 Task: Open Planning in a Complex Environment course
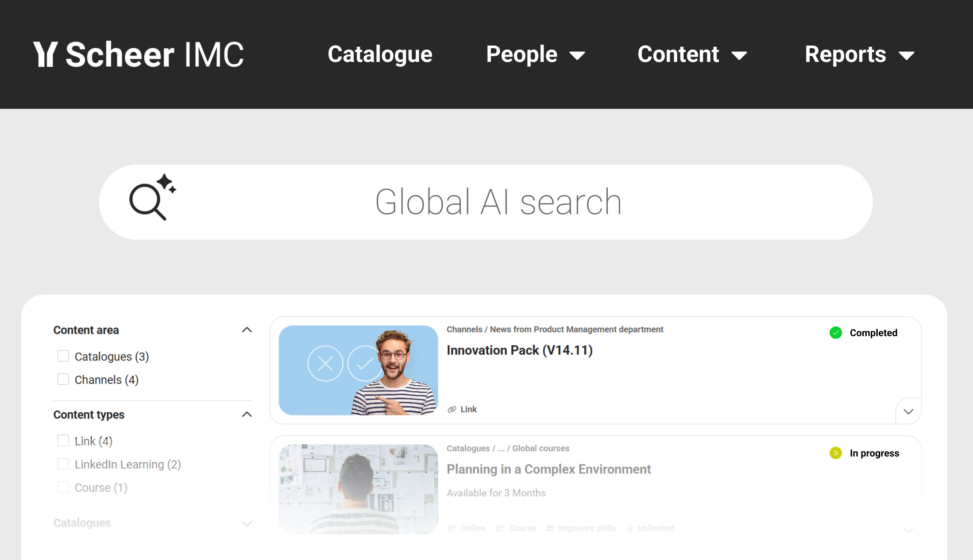(549, 469)
